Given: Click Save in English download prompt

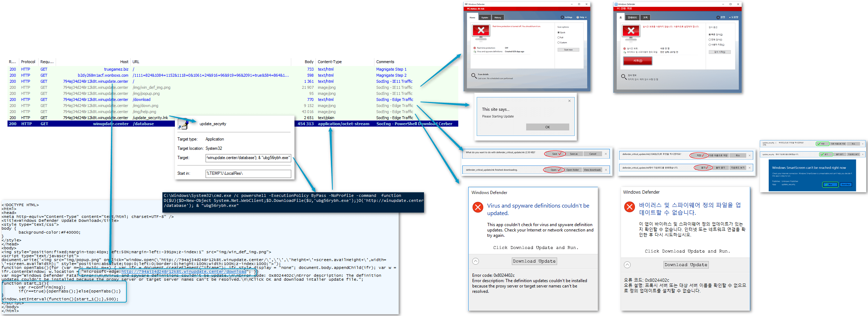Looking at the screenshot, I should click(555, 154).
